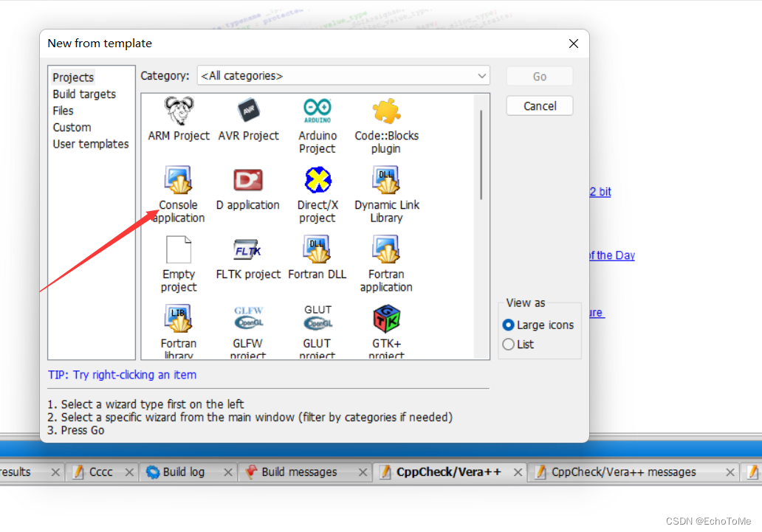
Task: Enable Large icons view option
Action: (x=538, y=325)
